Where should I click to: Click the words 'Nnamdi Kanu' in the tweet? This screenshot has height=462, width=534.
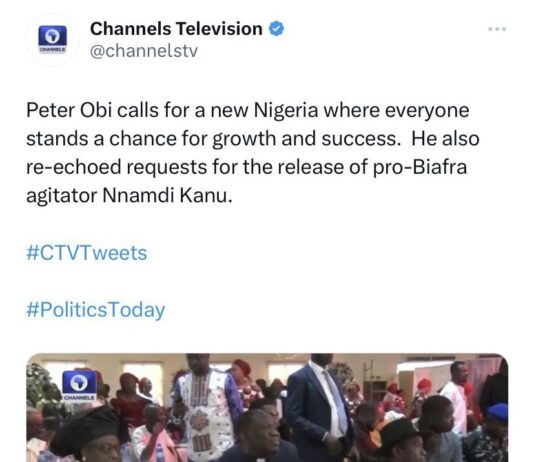coord(167,196)
